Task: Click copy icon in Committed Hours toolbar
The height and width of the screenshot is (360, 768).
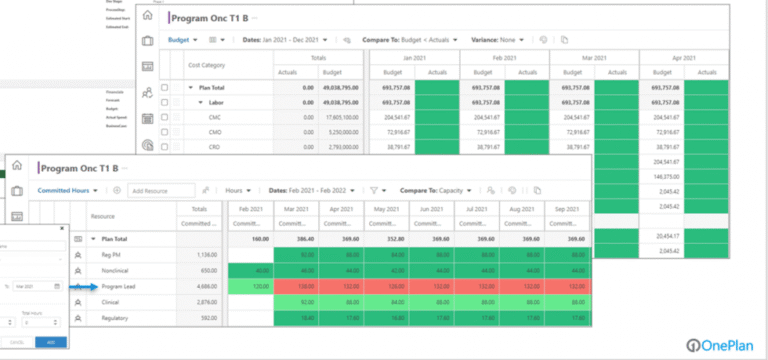Action: point(537,191)
